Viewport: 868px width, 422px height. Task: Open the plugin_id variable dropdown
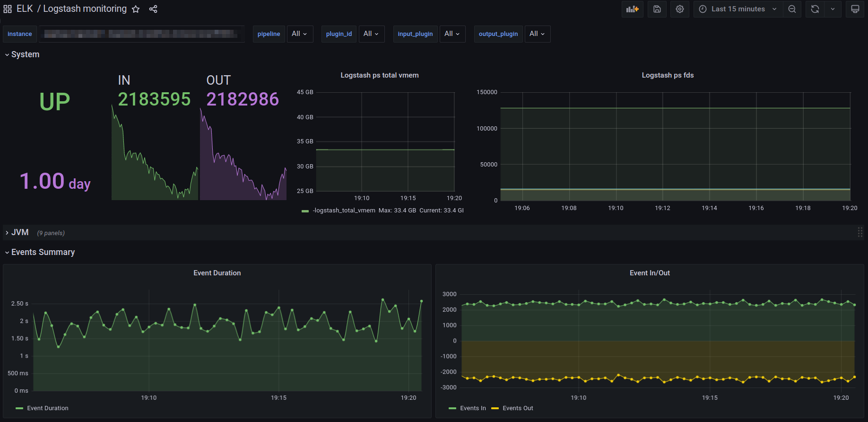pyautogui.click(x=371, y=34)
